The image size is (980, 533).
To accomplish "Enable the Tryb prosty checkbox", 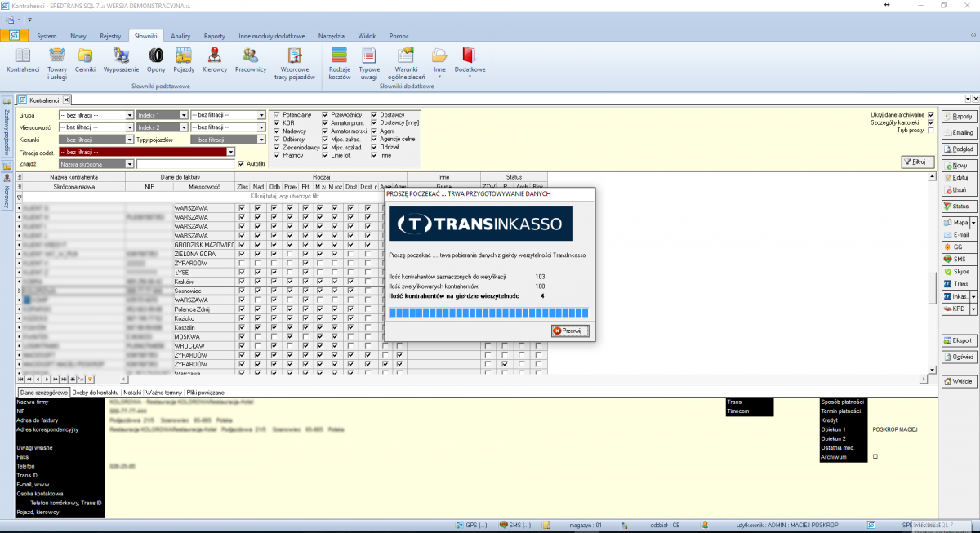I will point(930,130).
